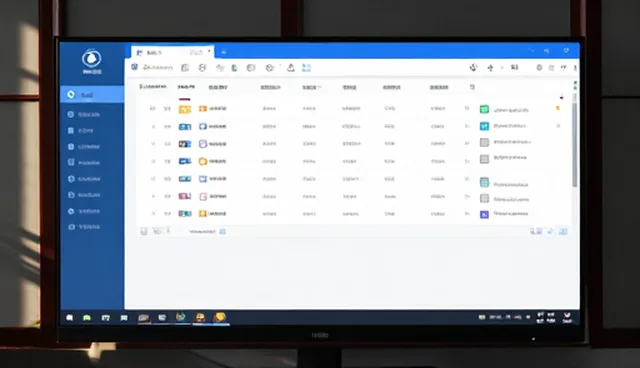The width and height of the screenshot is (640, 368).
Task: Tick the small square box below the table's left
Action: (x=144, y=232)
